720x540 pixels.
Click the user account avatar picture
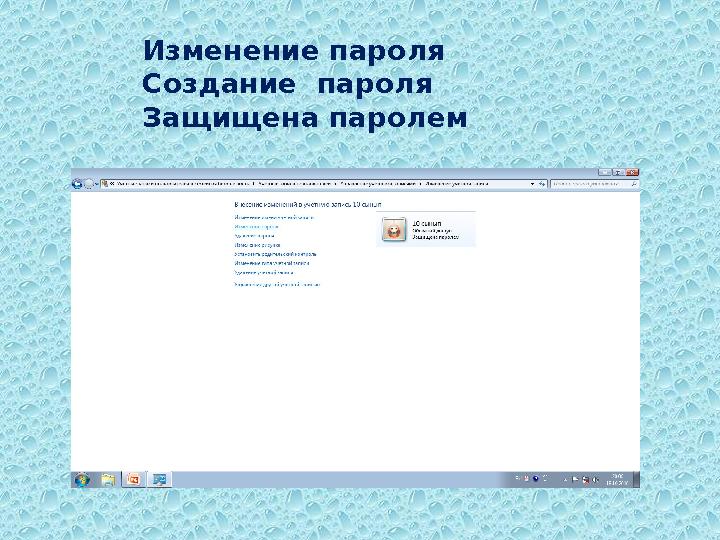[394, 229]
